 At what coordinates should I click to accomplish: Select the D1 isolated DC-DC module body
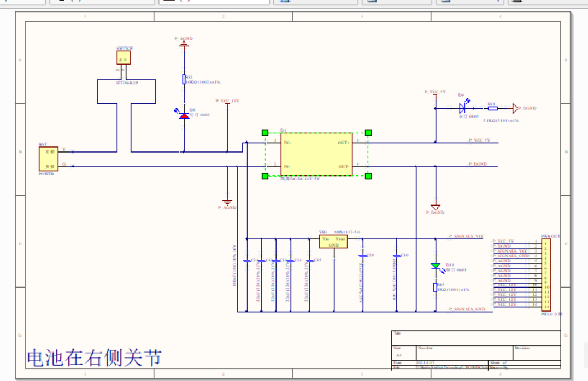point(316,154)
